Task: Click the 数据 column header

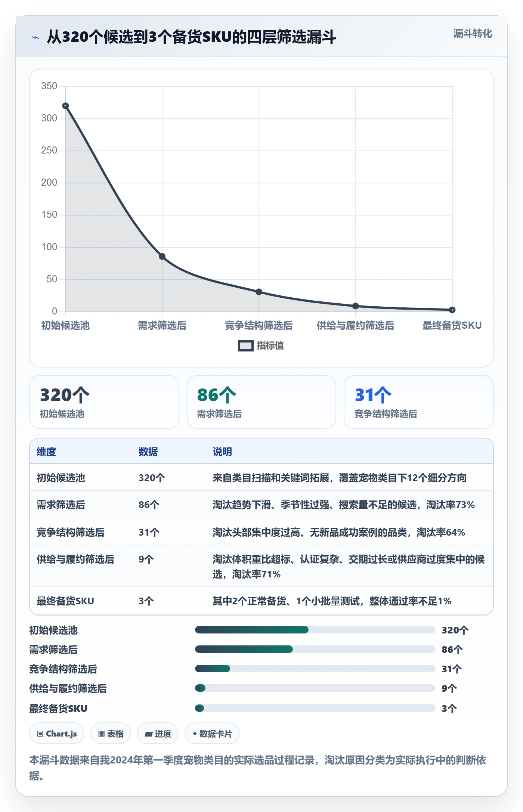Action: [148, 452]
